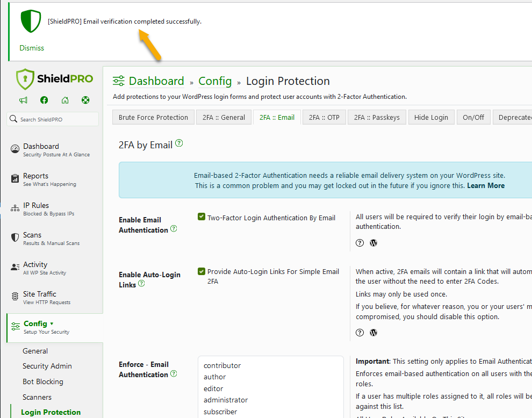This screenshot has width=532, height=418.
Task: Click the green home icon under the logo
Action: (x=65, y=100)
